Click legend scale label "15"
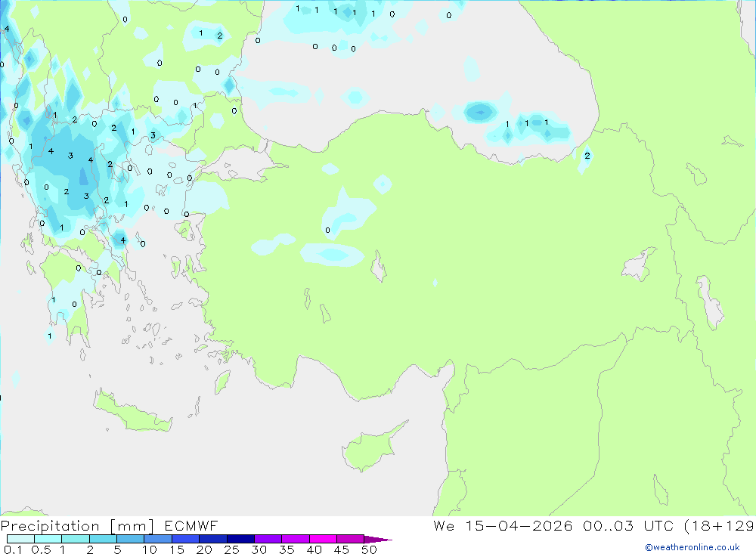This screenshot has width=756, height=554. pos(177,549)
